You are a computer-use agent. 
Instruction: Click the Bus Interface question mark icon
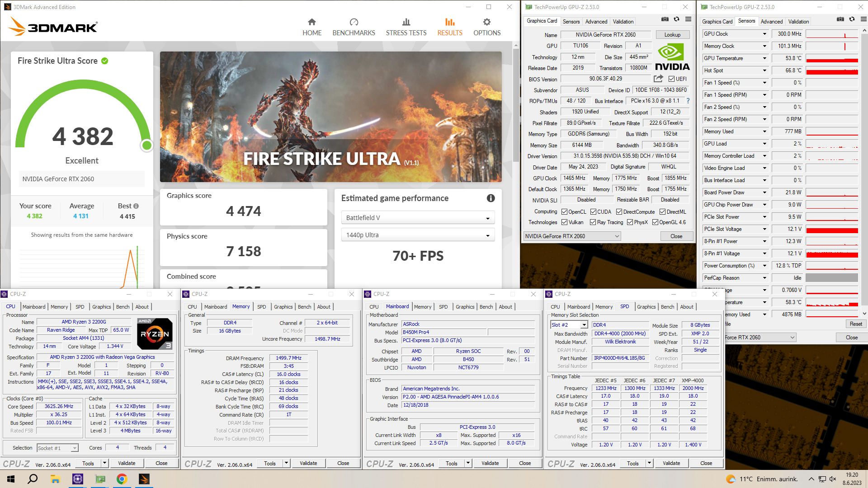click(688, 101)
